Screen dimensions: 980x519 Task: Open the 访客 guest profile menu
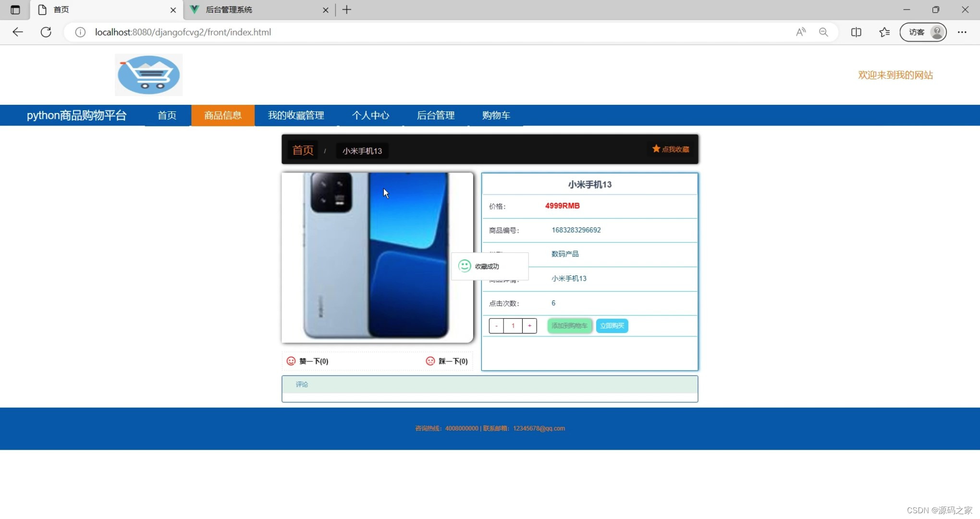point(923,32)
